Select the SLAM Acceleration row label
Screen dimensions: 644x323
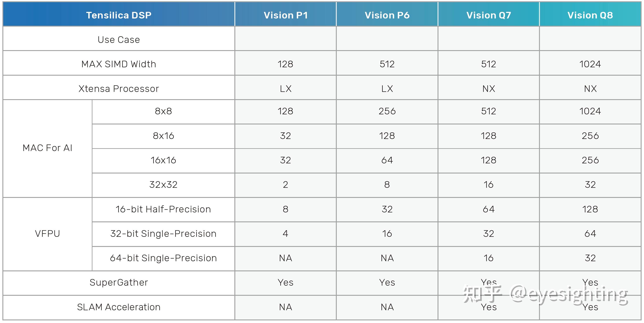[119, 307]
